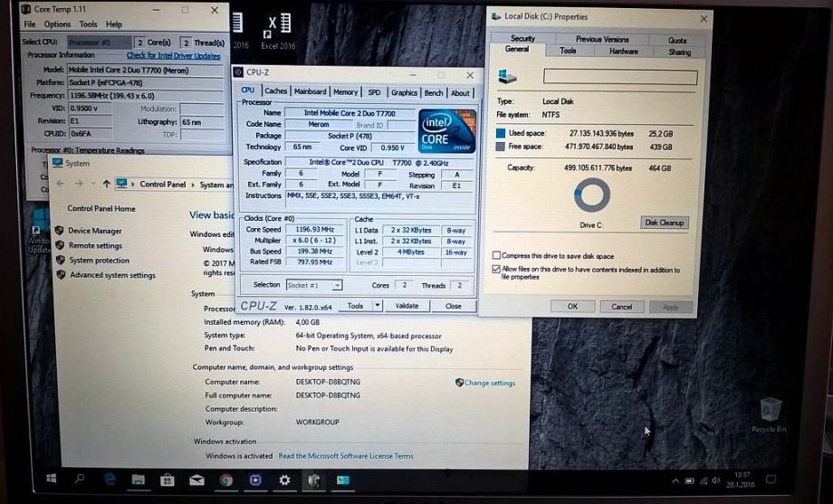
Task: Open the Quota tab in disk properties
Action: click(x=677, y=40)
